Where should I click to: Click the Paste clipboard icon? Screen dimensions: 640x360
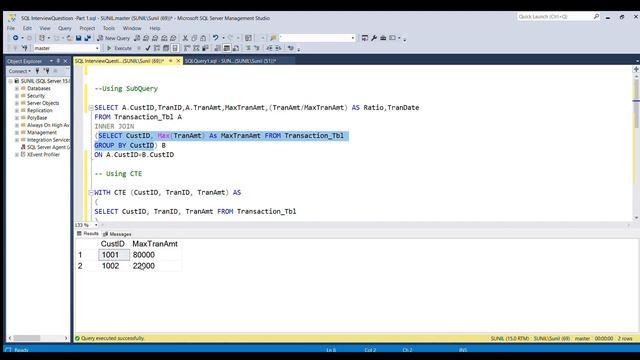(x=203, y=38)
